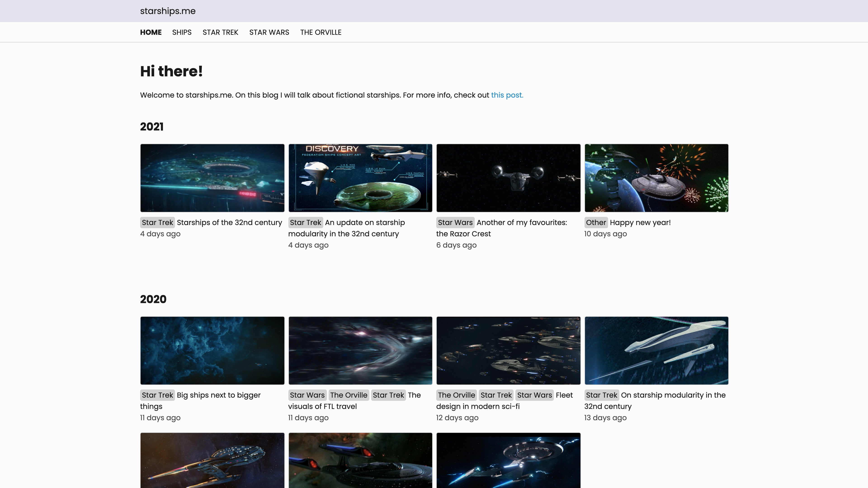868x488 pixels.
Task: Open the Fleet design post image
Action: click(508, 350)
